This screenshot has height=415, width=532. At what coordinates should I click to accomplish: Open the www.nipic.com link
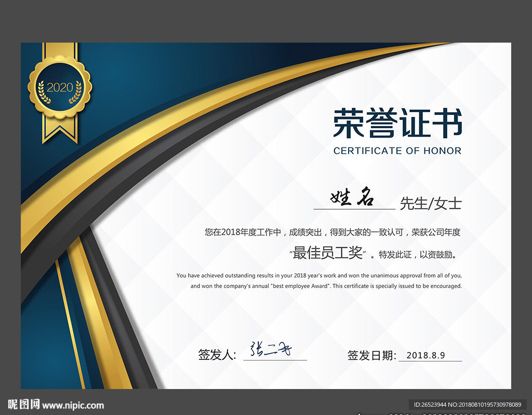(73, 406)
